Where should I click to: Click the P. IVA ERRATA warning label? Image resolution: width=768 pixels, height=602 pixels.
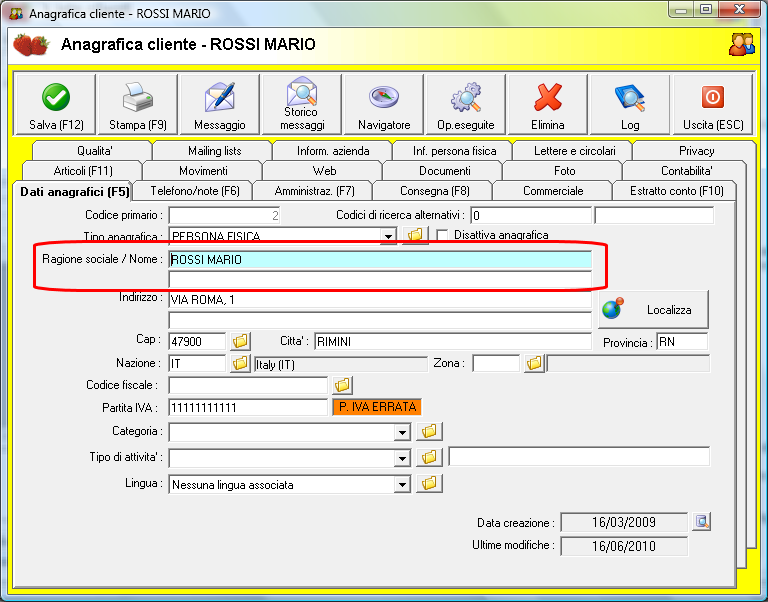tap(377, 407)
